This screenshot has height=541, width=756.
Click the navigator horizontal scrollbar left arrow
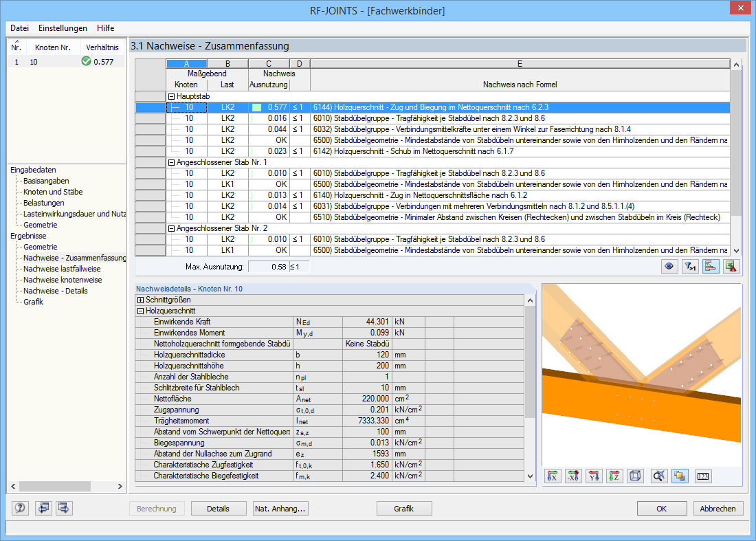coord(13,487)
